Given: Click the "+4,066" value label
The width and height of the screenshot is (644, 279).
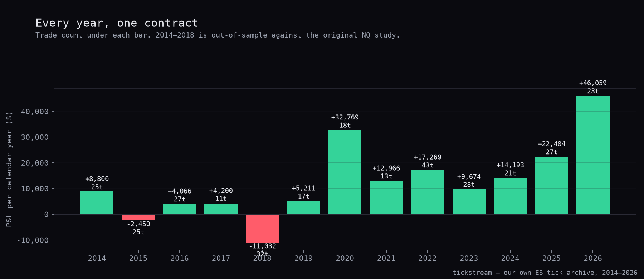Looking at the screenshot, I should 180,191.
